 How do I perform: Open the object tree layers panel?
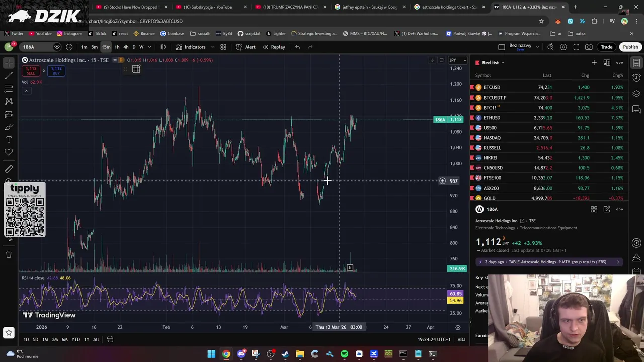click(636, 94)
